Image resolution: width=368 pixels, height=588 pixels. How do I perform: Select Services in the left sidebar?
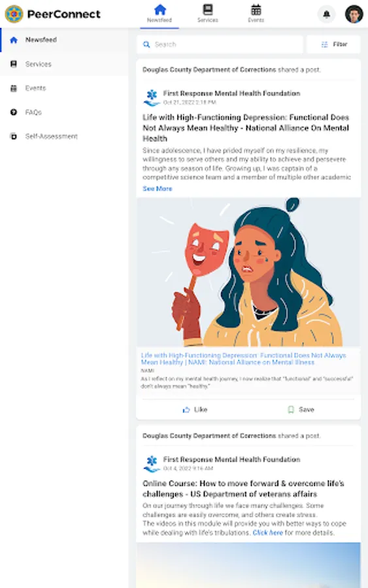[x=64, y=64]
